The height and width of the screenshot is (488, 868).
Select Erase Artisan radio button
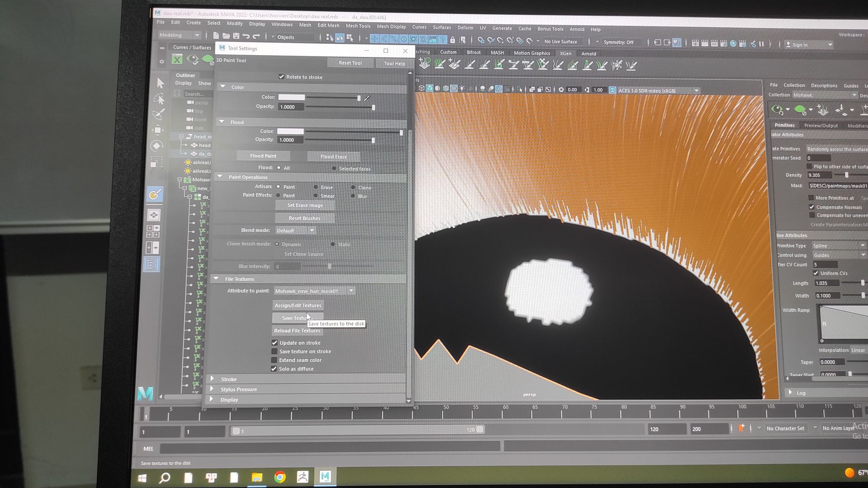point(316,187)
